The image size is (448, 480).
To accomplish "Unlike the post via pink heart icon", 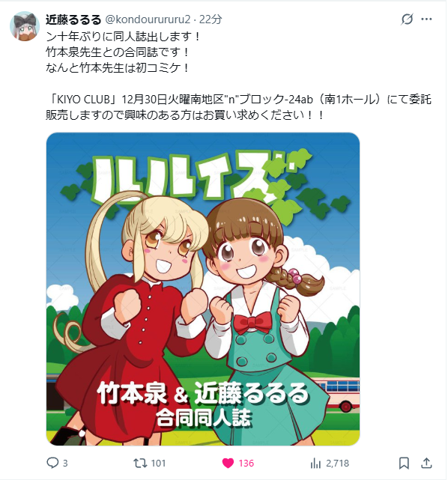I will coord(228,464).
